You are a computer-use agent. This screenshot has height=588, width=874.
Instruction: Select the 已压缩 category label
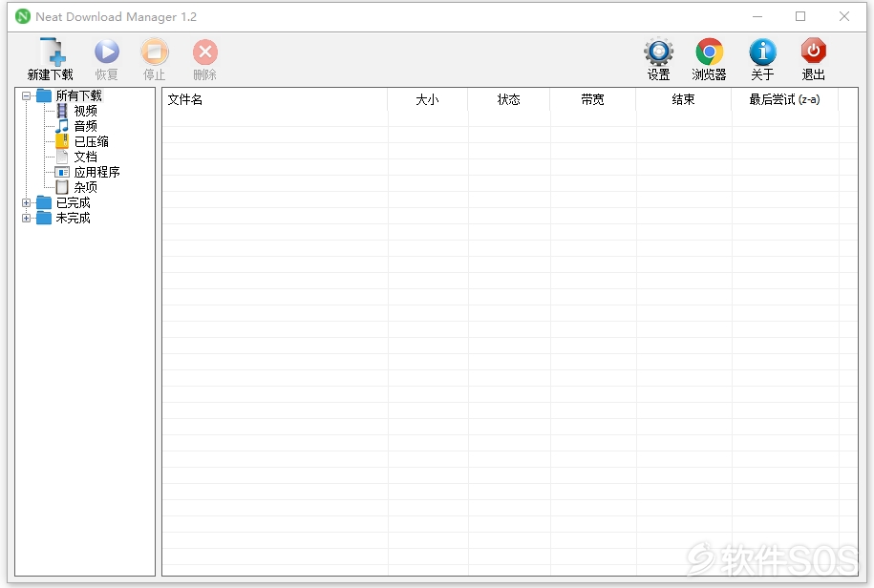[92, 141]
